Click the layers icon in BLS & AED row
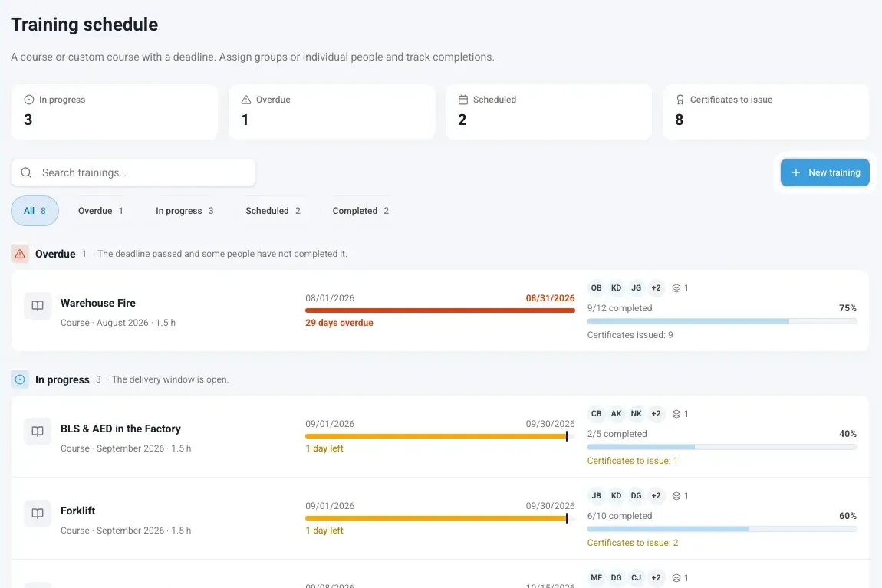882x588 pixels. [676, 414]
